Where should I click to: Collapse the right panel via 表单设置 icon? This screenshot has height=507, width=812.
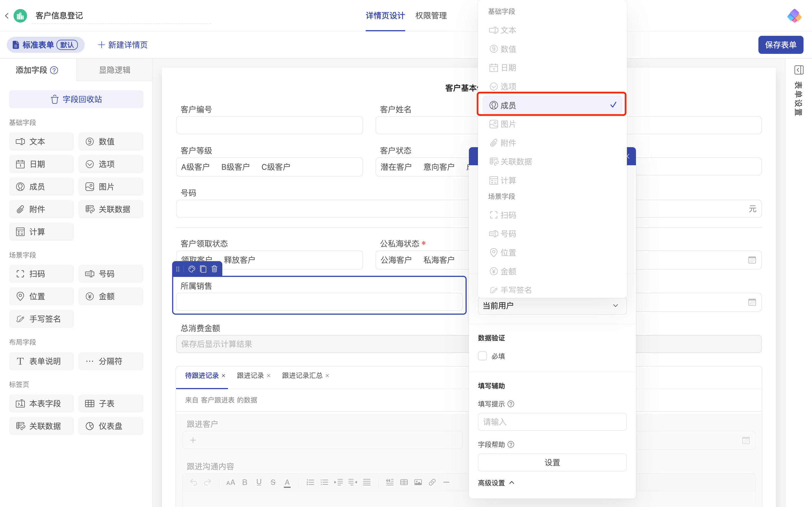click(798, 70)
